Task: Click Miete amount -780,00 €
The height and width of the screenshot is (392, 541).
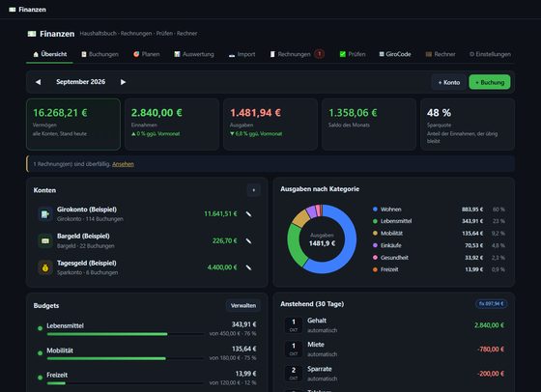Action: (491, 350)
